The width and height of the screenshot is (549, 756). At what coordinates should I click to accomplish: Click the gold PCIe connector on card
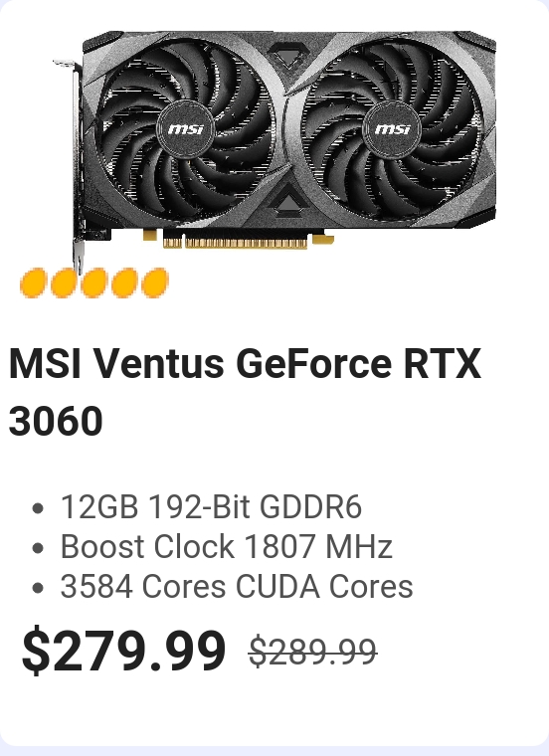click(236, 242)
